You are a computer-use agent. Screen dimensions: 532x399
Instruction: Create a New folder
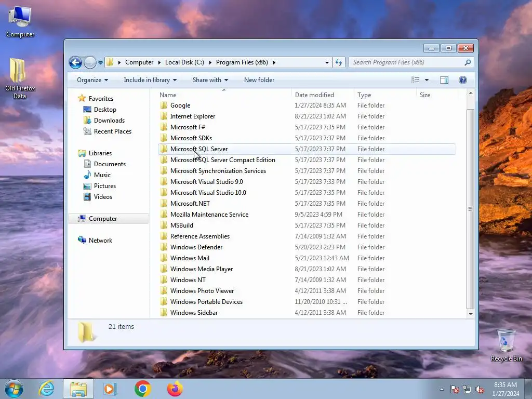pos(259,80)
